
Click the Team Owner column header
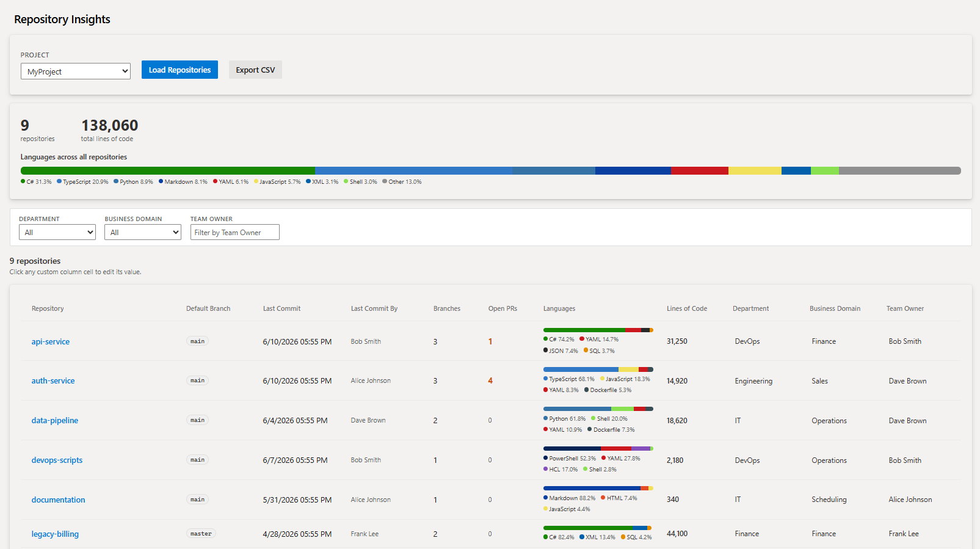[x=905, y=308]
